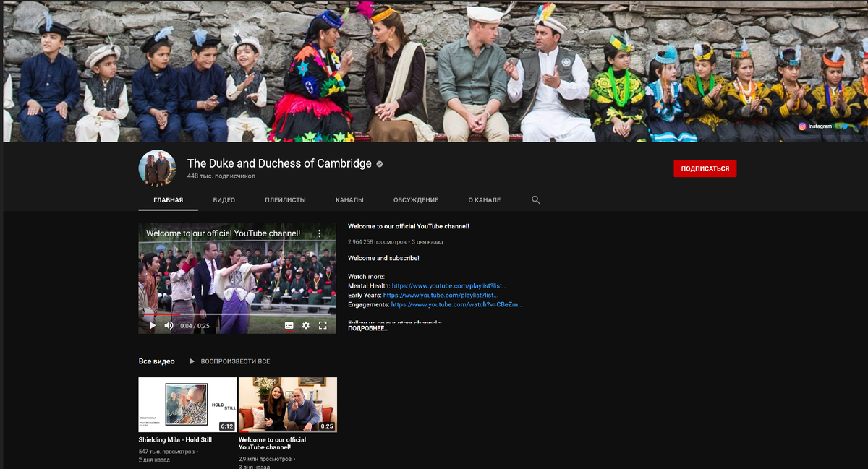Viewport: 868px width, 469px height.
Task: Open the Shielding Mila - Hold Still thumbnail
Action: point(188,405)
